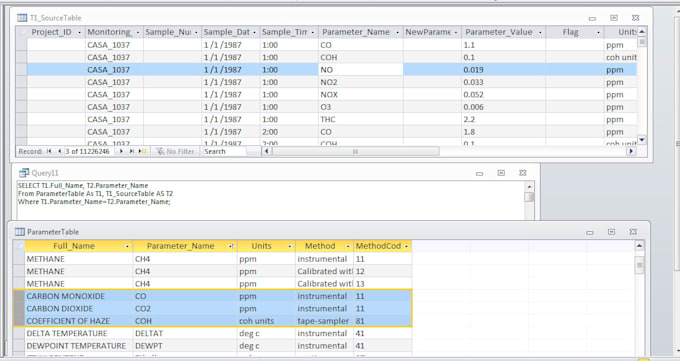Viewport: 680px width, 361px height.
Task: Click horizontal scrollbar thumb in T1_SourceTable
Action: [355, 151]
